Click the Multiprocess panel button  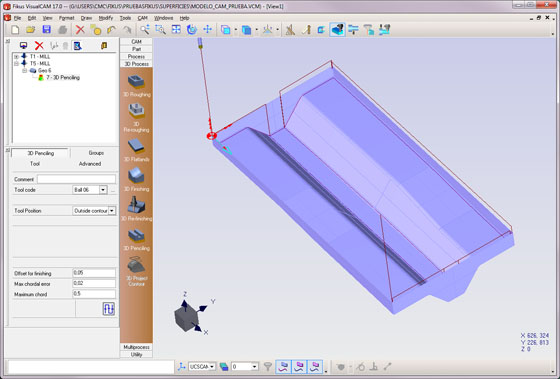tap(136, 347)
